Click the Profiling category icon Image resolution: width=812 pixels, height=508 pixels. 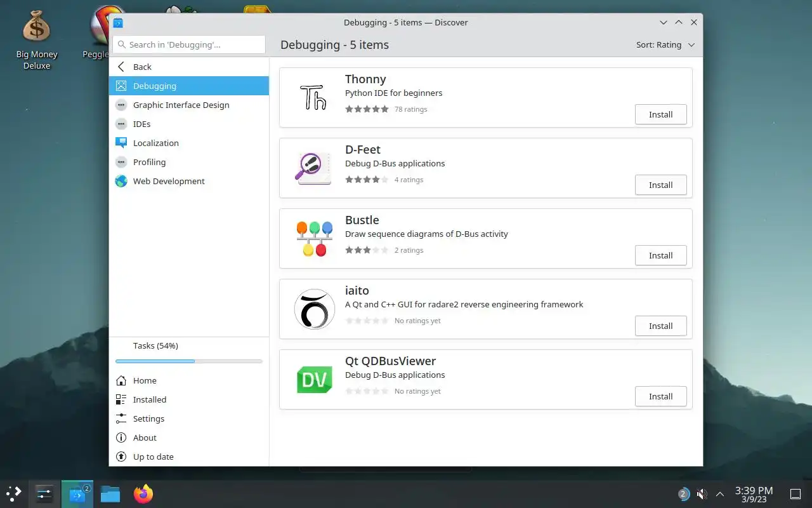tap(121, 162)
